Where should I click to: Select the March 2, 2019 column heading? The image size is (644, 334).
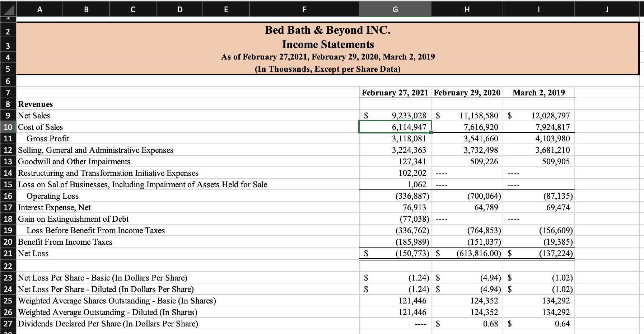pyautogui.click(x=538, y=93)
